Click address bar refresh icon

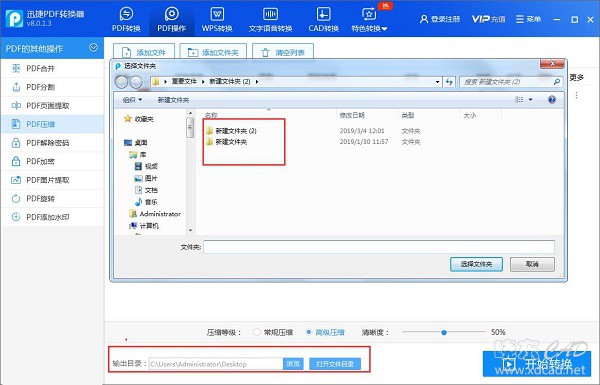pos(449,82)
